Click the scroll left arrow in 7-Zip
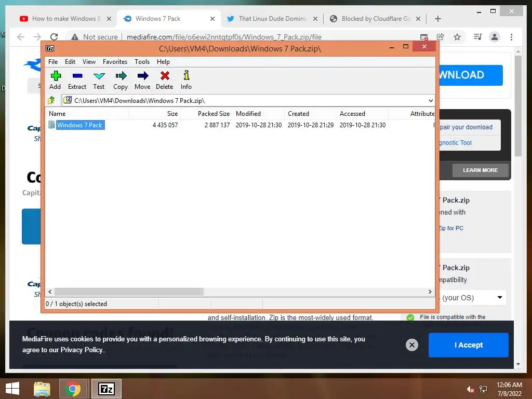 click(x=50, y=292)
